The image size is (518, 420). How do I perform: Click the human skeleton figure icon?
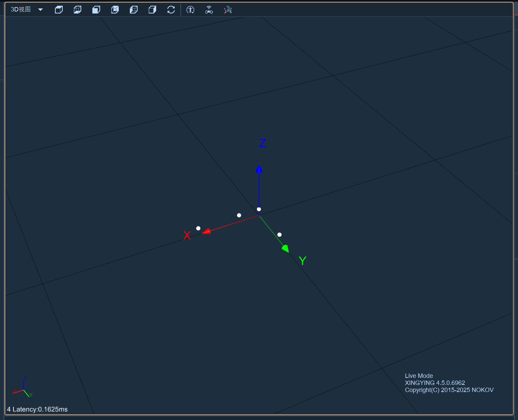coord(191,10)
